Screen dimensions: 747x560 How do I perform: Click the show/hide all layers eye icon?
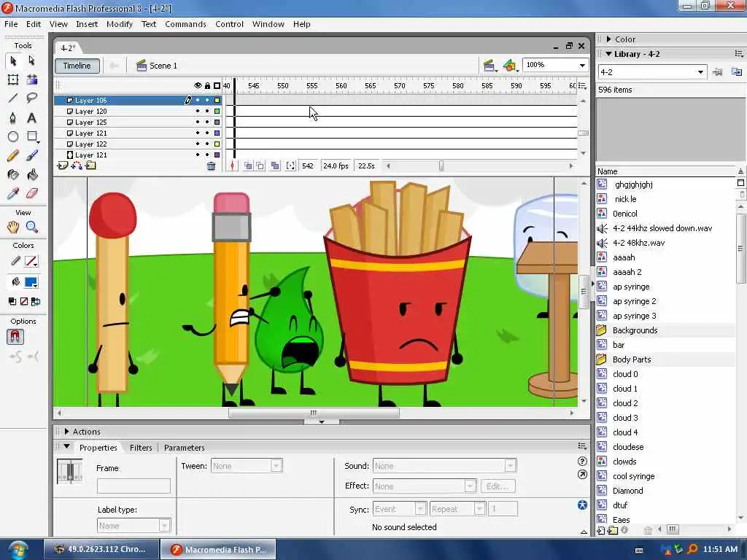coord(198,86)
